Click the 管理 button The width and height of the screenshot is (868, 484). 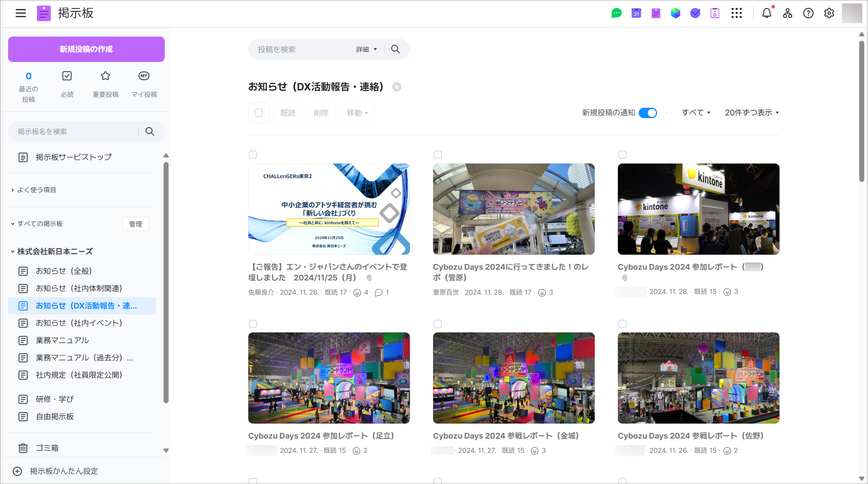(135, 224)
